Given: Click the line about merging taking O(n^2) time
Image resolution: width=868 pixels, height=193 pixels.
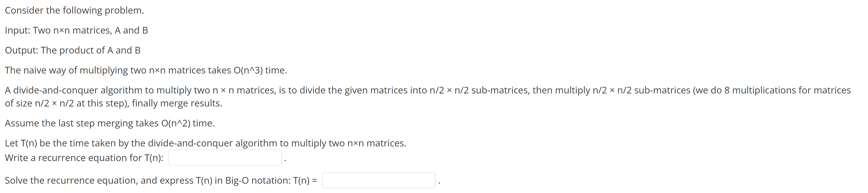Looking at the screenshot, I should pos(110,123).
